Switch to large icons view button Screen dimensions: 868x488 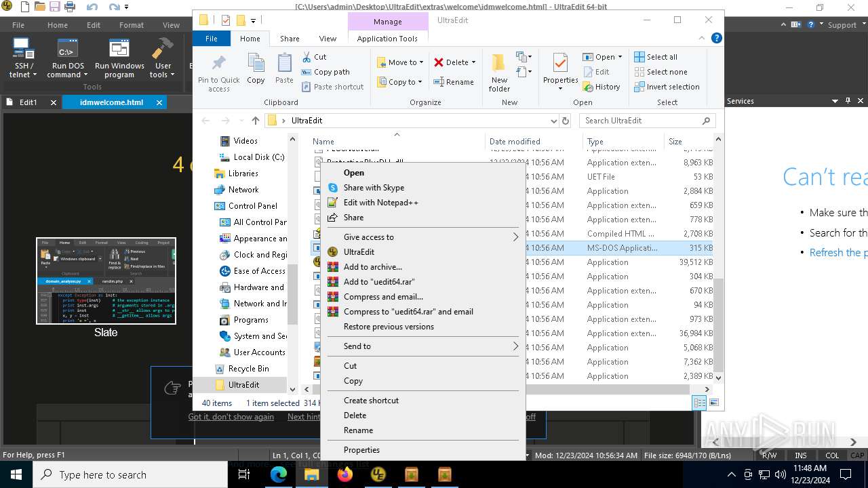[713, 403]
